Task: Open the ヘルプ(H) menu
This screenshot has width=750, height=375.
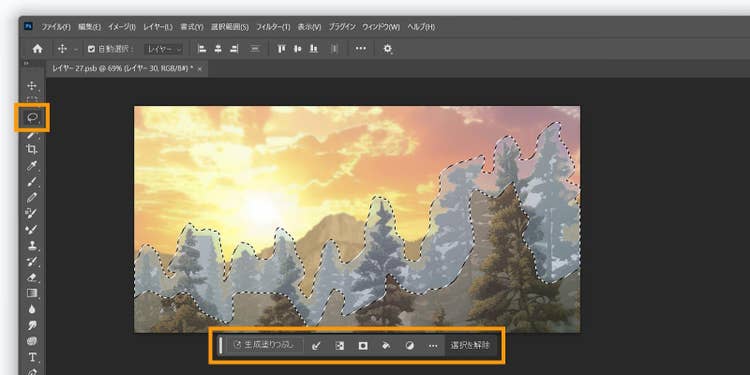Action: click(421, 27)
